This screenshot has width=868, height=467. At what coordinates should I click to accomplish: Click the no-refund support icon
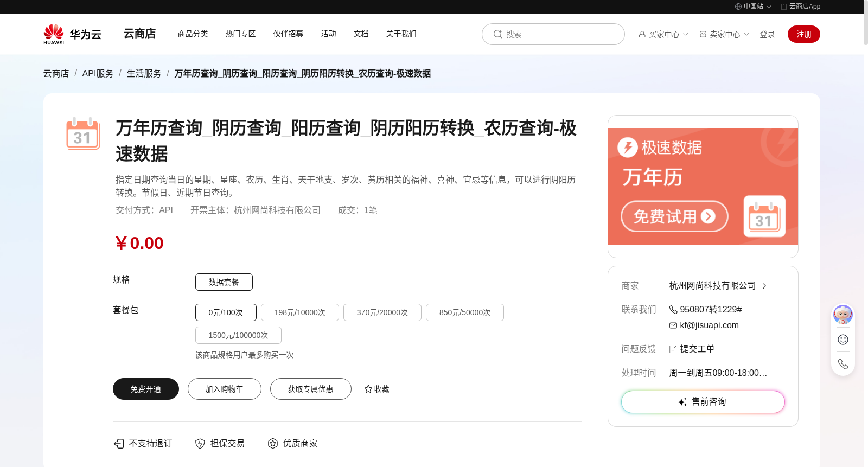tap(119, 444)
